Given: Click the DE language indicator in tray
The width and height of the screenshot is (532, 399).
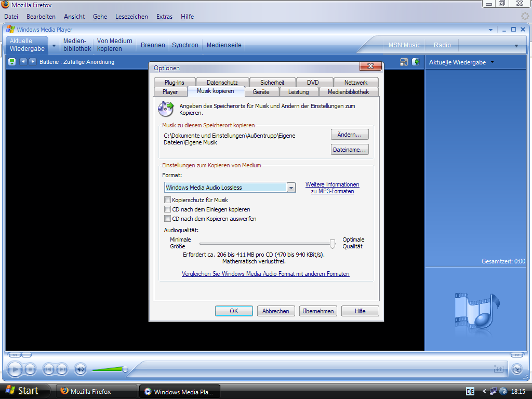Looking at the screenshot, I should [470, 392].
